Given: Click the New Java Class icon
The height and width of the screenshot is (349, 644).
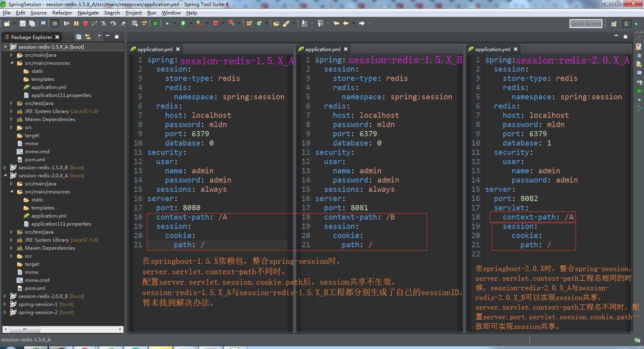Looking at the screenshot, I should point(259,23).
